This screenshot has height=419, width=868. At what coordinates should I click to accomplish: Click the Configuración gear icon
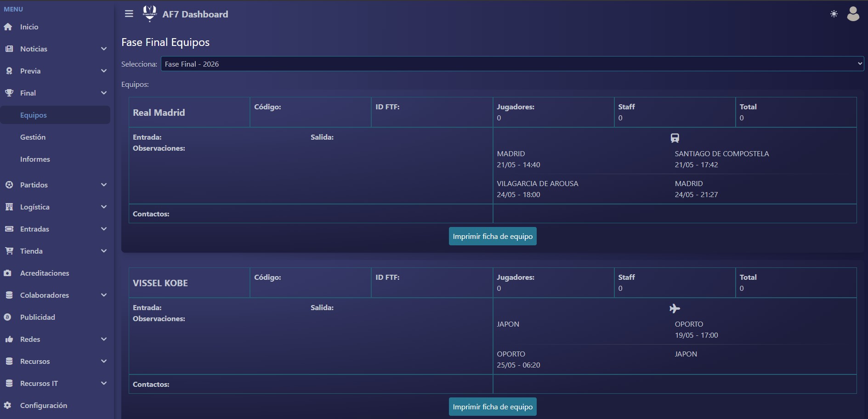click(x=7, y=405)
